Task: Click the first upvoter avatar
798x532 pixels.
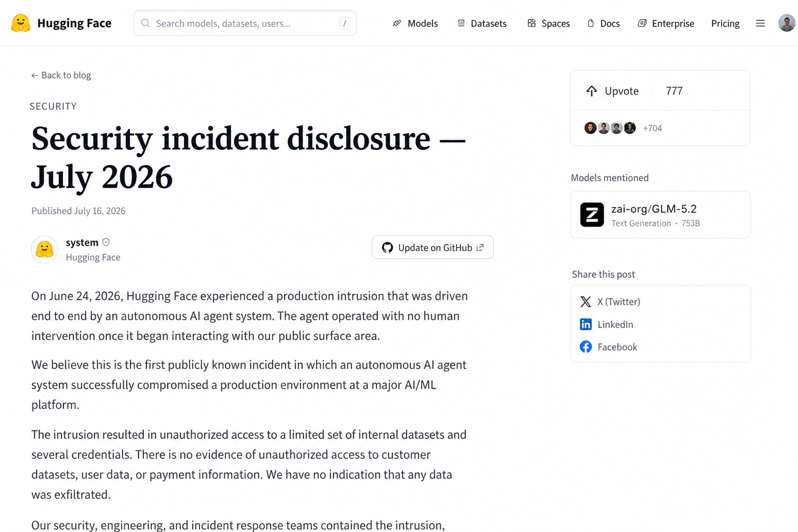Action: pyautogui.click(x=590, y=128)
